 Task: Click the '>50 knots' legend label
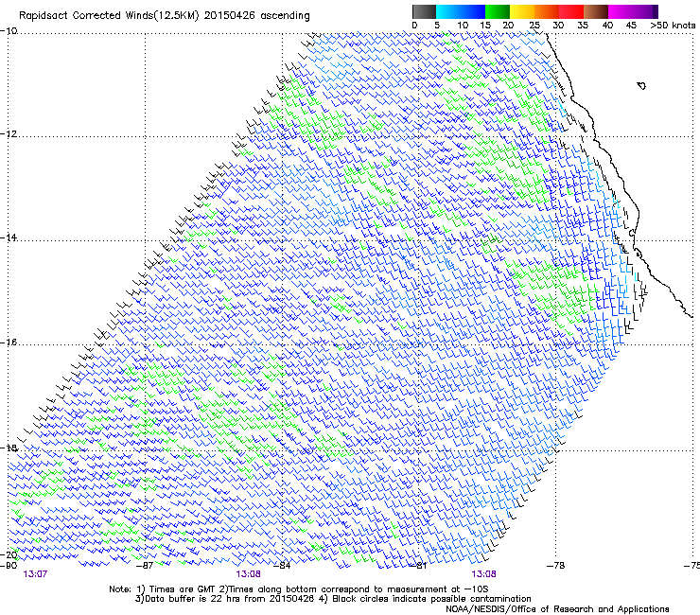(673, 26)
